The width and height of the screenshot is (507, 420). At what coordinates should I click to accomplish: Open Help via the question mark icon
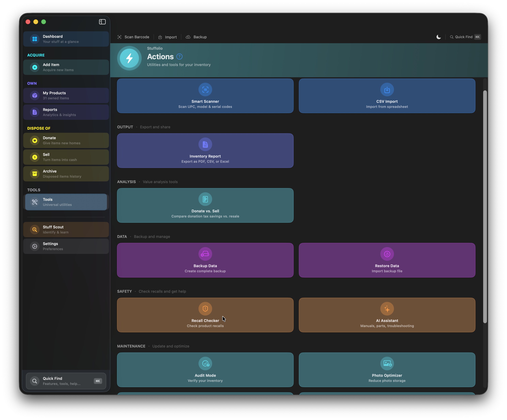point(179,56)
